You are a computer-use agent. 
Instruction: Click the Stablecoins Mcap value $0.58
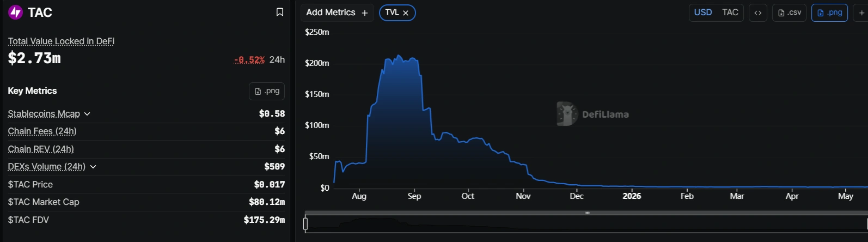tap(272, 114)
